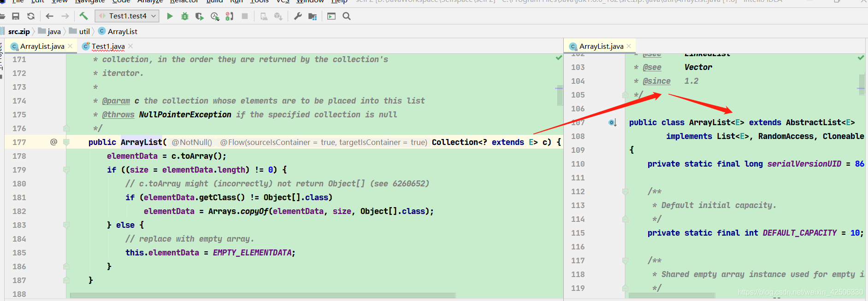This screenshot has height=301, width=868.
Task: Click the Synchronize refresh icon
Action: click(31, 16)
